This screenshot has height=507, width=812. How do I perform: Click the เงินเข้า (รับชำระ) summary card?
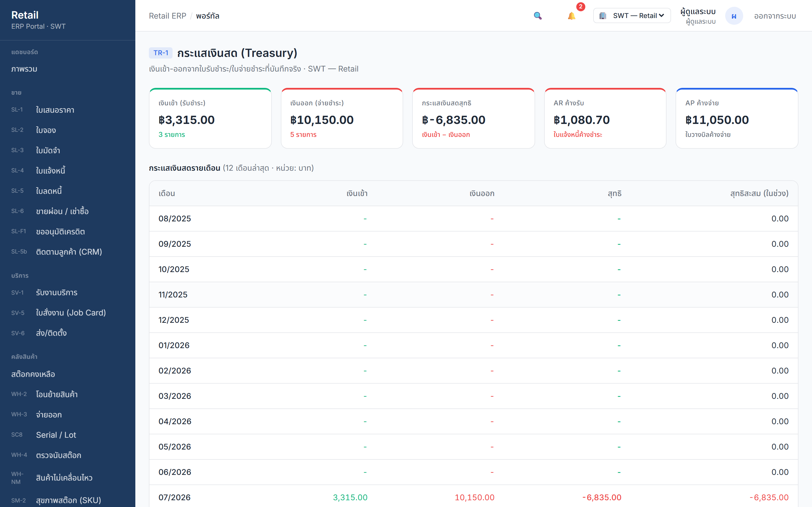pos(210,118)
